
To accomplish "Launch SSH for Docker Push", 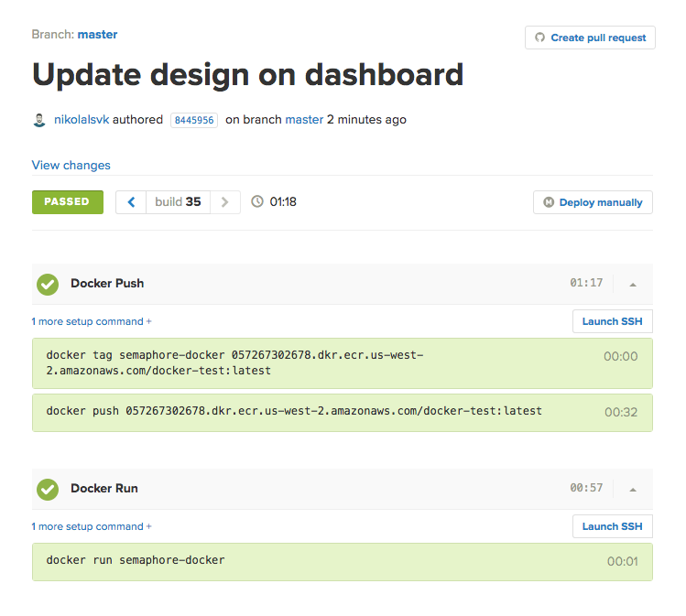I will tap(612, 321).
